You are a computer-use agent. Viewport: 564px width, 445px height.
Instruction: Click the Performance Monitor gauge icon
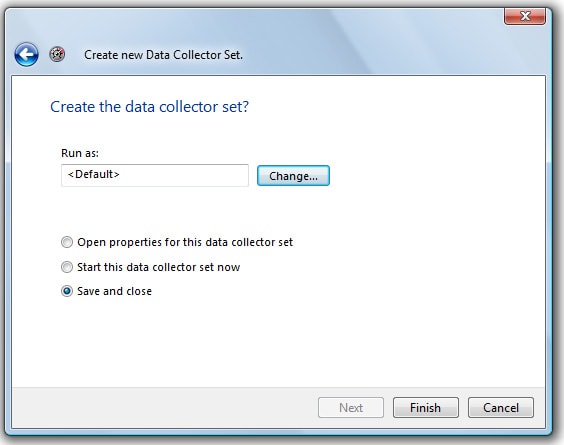click(x=57, y=54)
